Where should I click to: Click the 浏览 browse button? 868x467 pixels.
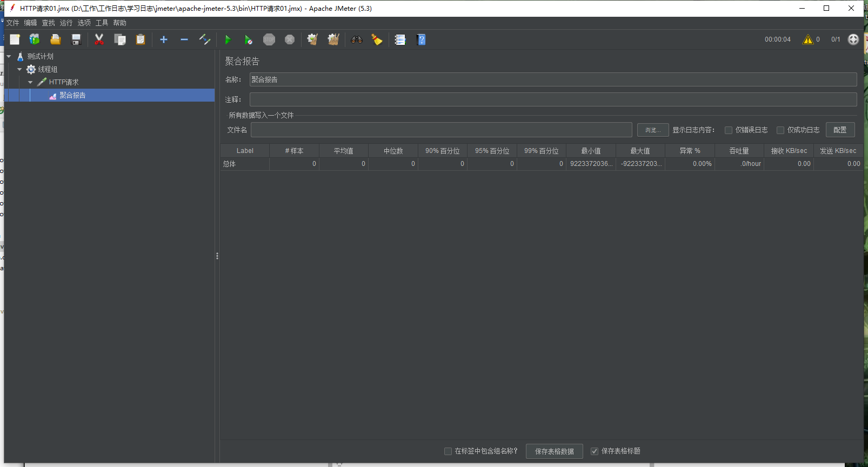point(653,130)
